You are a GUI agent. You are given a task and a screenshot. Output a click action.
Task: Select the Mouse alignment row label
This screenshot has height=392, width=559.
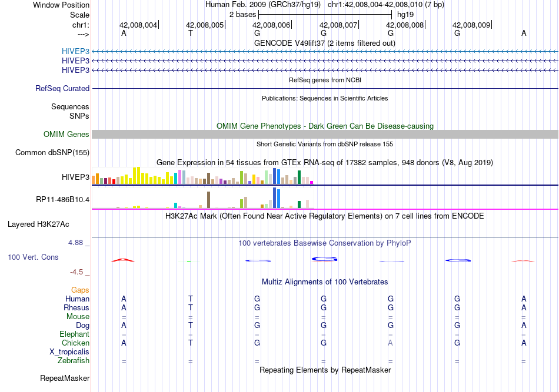coord(78,317)
